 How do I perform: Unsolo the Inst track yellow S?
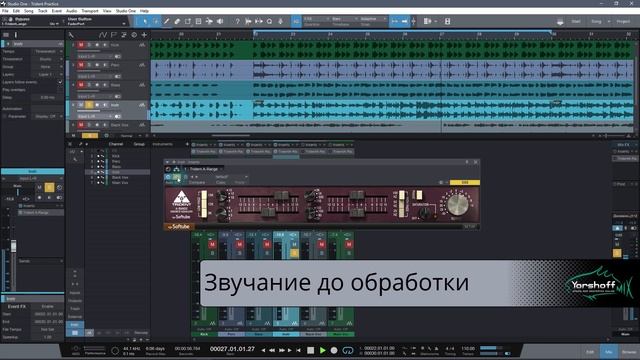[x=89, y=105]
